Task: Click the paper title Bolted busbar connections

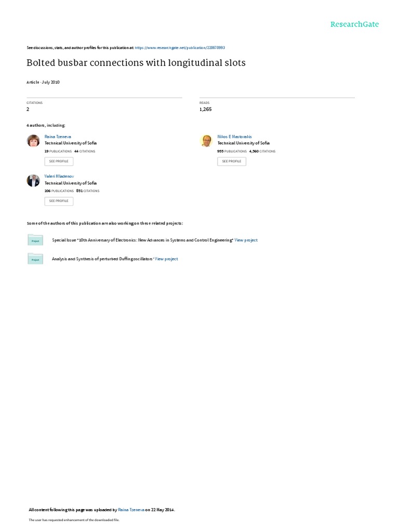Action: tap(136, 63)
